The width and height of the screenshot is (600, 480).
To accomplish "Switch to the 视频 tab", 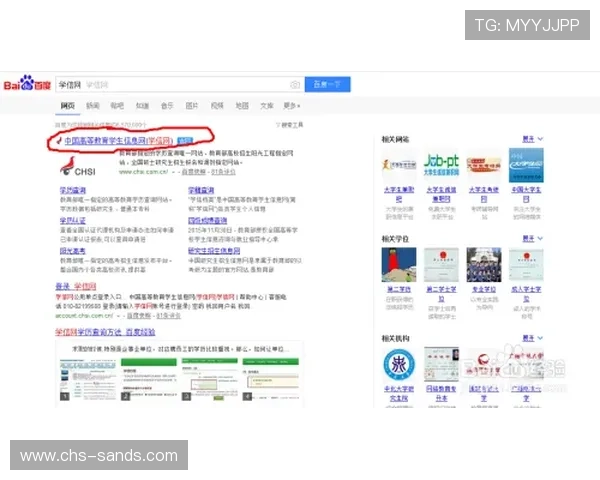I will pos(217,106).
